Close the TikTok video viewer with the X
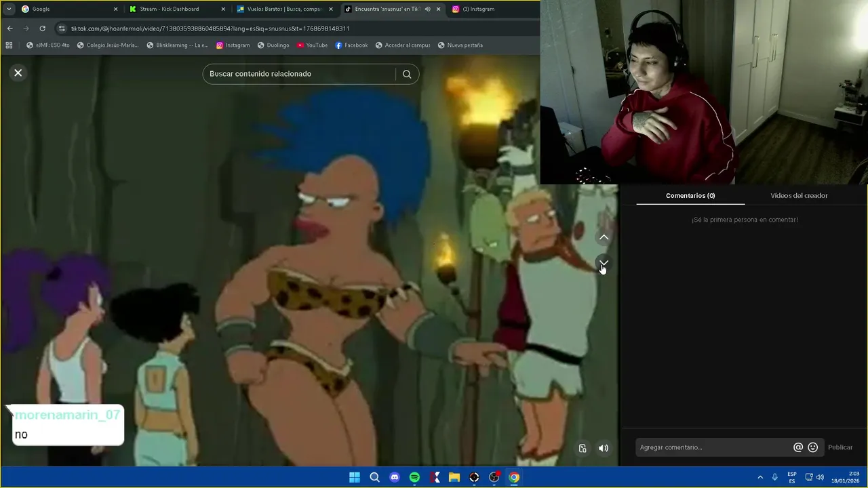 pos(18,73)
